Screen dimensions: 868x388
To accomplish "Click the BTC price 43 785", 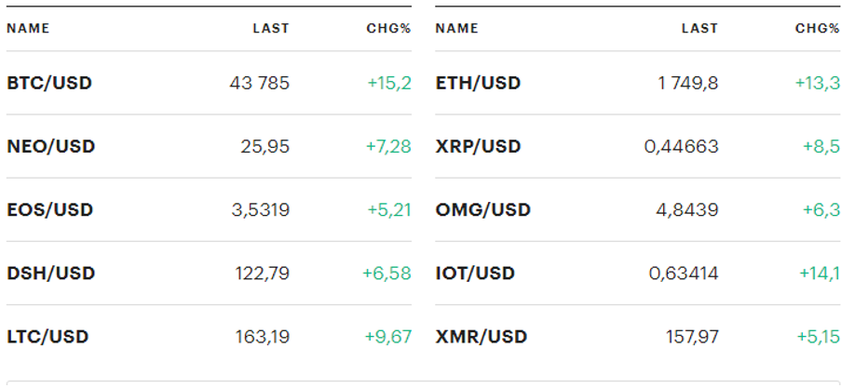I will pos(259,83).
